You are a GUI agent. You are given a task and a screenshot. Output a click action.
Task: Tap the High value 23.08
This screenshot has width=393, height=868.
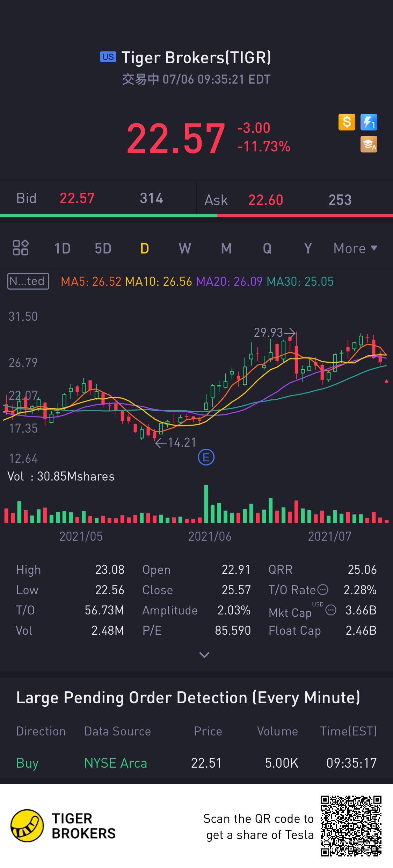tap(110, 570)
